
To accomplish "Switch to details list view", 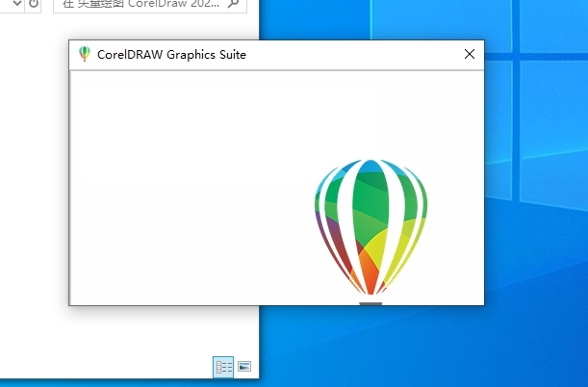I will (223, 367).
